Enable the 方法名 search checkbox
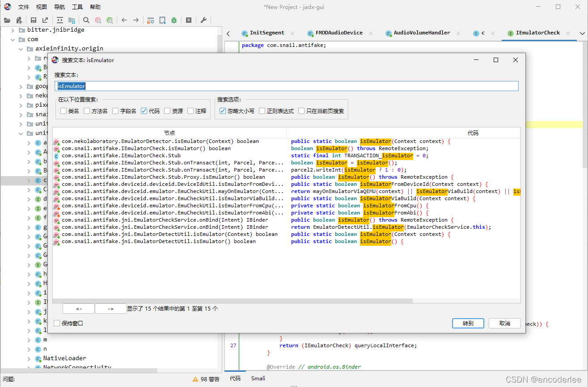The image size is (588, 387). 87,111
